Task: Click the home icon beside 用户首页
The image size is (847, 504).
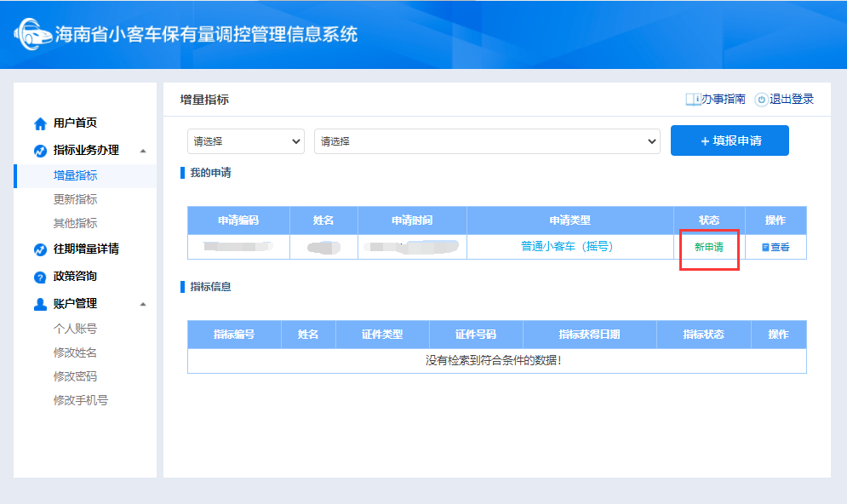Action: coord(39,123)
